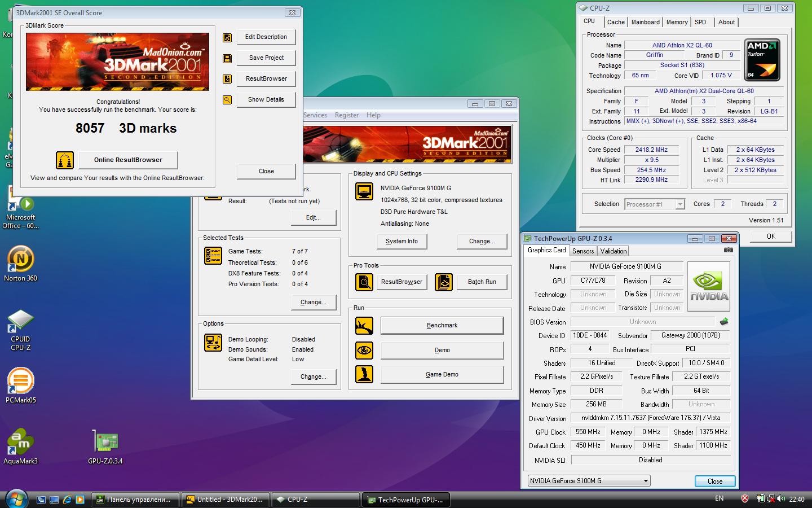Click the Options demo looping icon
812x508 pixels.
(213, 343)
